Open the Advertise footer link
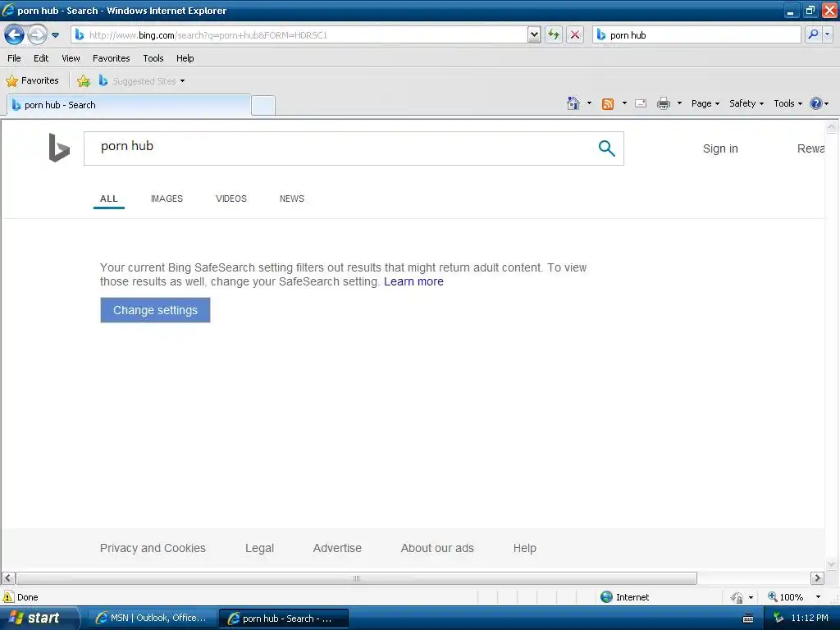Image resolution: width=840 pixels, height=630 pixels. coord(337,548)
